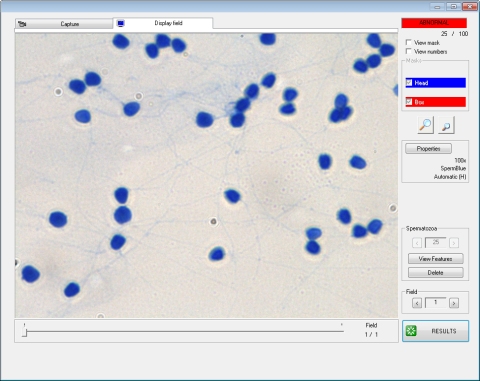Click the green icon on RESULTS button
The width and height of the screenshot is (480, 381).
point(411,331)
